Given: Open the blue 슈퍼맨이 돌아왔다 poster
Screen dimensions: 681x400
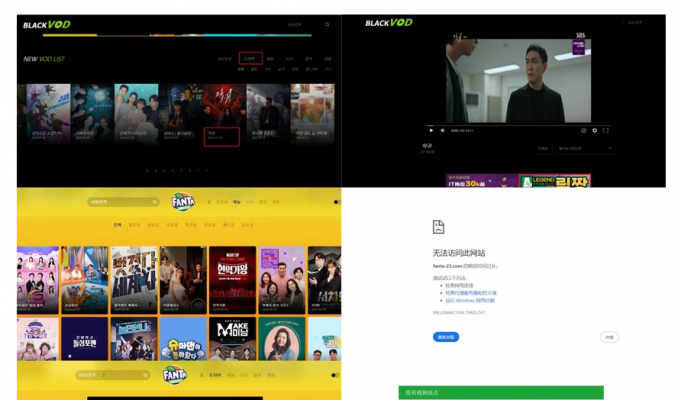Looking at the screenshot, I should (183, 338).
